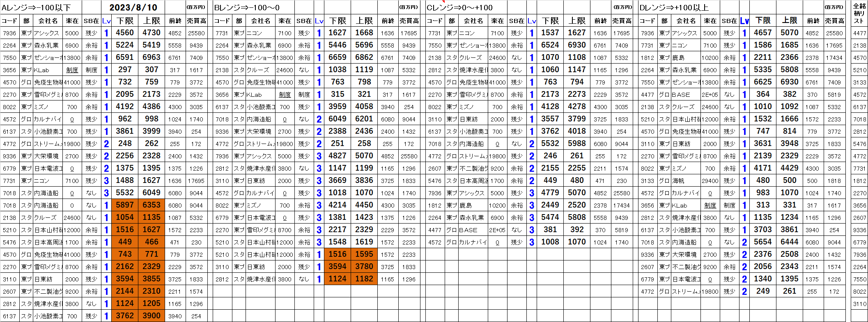The image size is (868, 322).
Task: Click the ミズノ upper limit 4386
Action: click(x=152, y=107)
